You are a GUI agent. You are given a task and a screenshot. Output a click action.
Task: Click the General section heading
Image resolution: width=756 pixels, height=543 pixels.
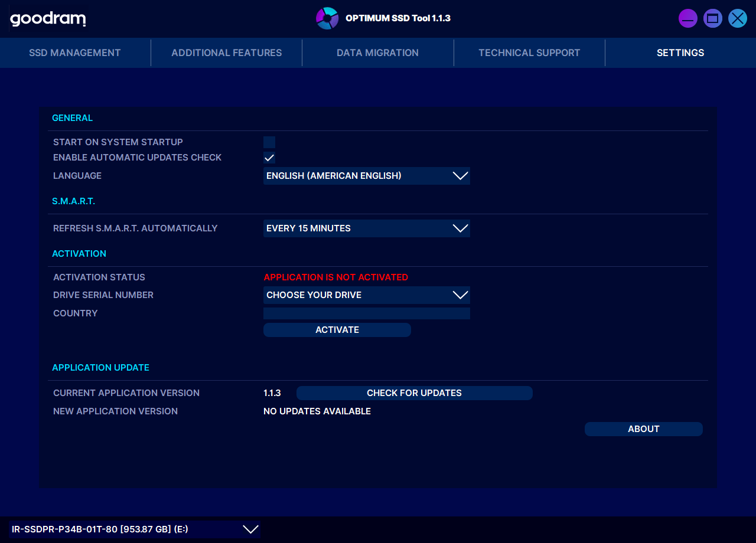click(x=72, y=118)
